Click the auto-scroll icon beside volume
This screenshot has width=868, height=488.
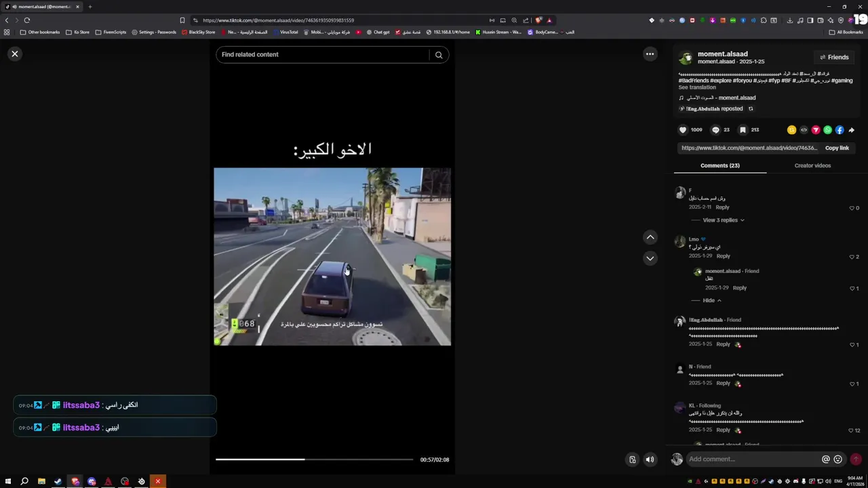click(632, 460)
